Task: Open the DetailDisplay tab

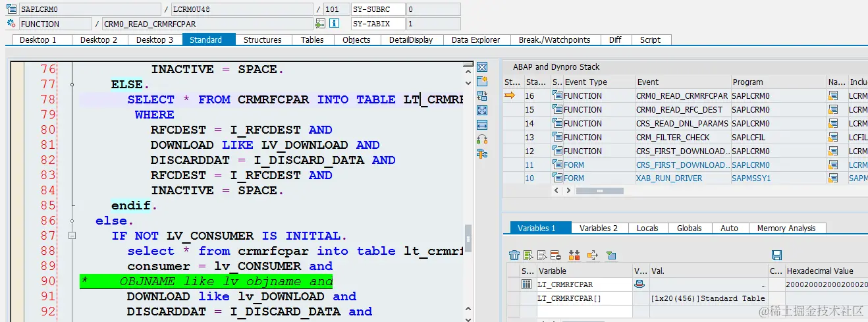Action: click(411, 40)
